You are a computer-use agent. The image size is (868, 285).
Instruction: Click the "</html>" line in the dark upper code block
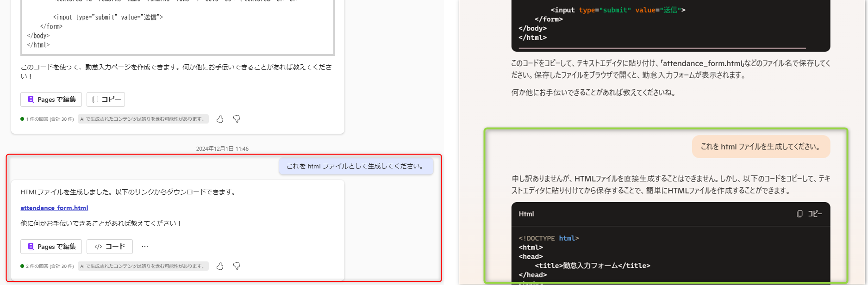532,37
